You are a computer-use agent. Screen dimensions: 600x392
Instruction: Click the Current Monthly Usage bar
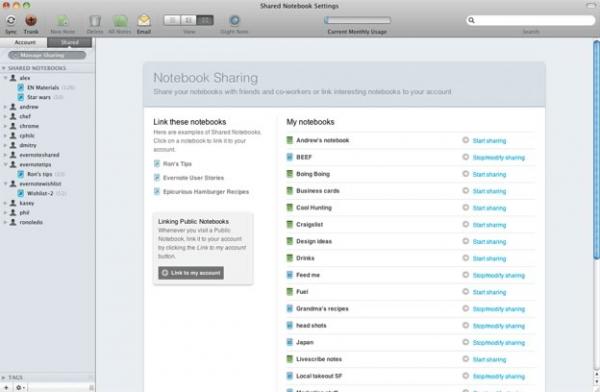(x=357, y=20)
